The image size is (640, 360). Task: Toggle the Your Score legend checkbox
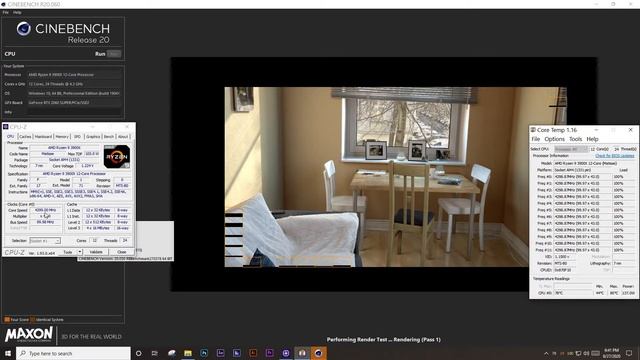click(7, 320)
